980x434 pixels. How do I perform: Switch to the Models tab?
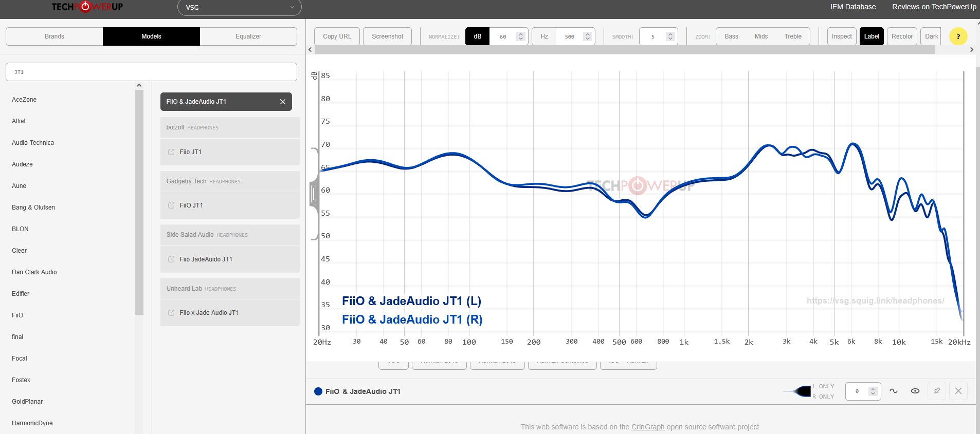pyautogui.click(x=151, y=36)
